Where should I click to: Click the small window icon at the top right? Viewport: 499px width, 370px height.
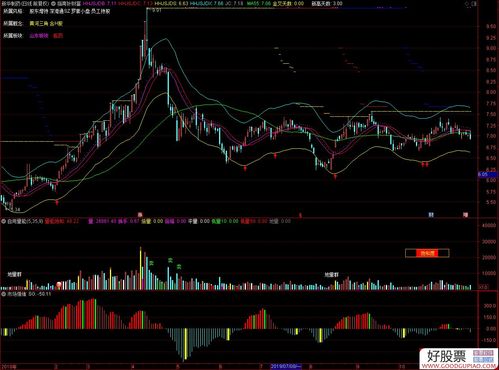click(475, 4)
